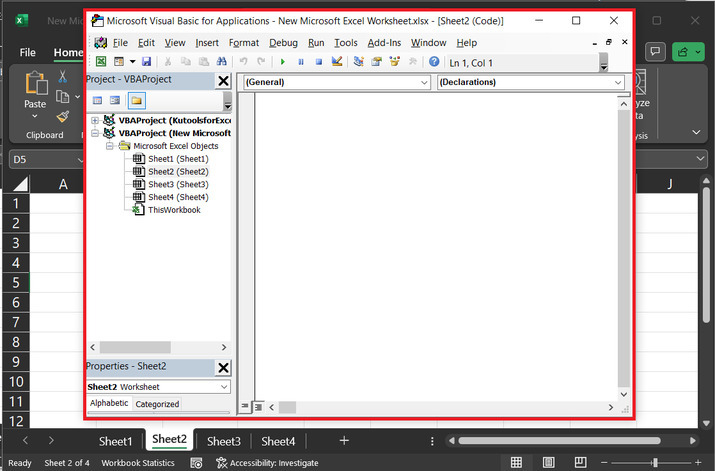
Task: Toggle Folders view in Project pane
Action: (x=135, y=100)
